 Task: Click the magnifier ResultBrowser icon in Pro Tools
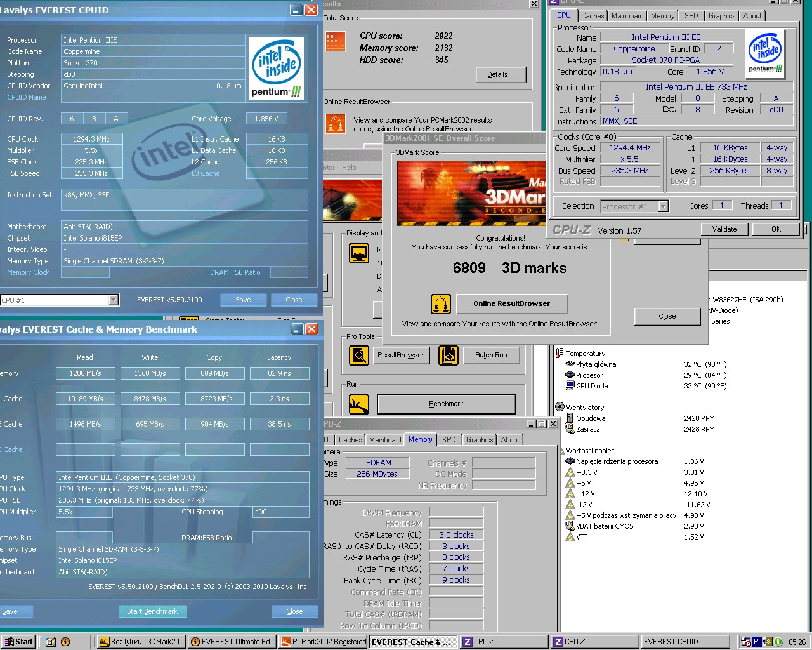point(359,355)
